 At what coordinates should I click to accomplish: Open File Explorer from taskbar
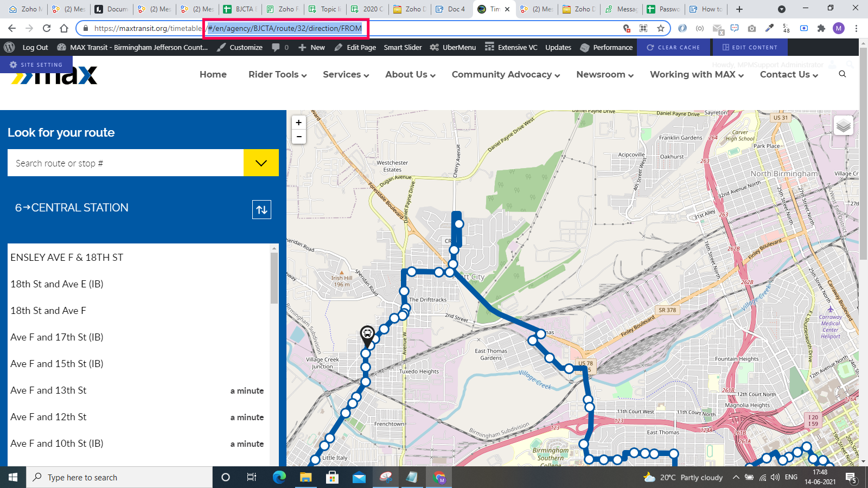(x=306, y=477)
